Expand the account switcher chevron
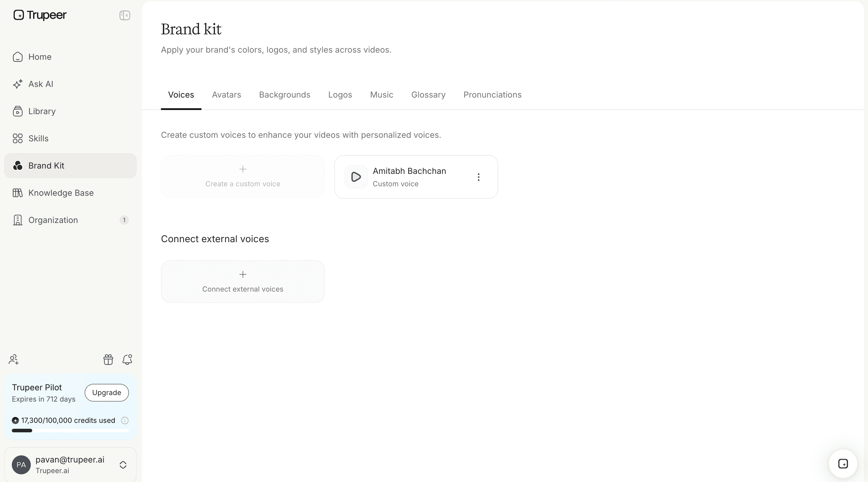Image resolution: width=868 pixels, height=482 pixels. 123,465
